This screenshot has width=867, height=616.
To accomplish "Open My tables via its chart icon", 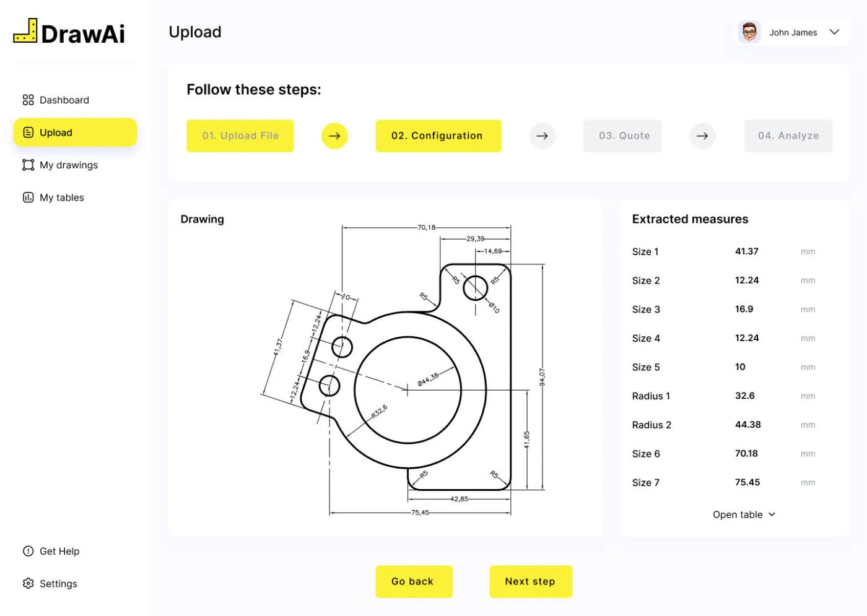I will (x=28, y=197).
